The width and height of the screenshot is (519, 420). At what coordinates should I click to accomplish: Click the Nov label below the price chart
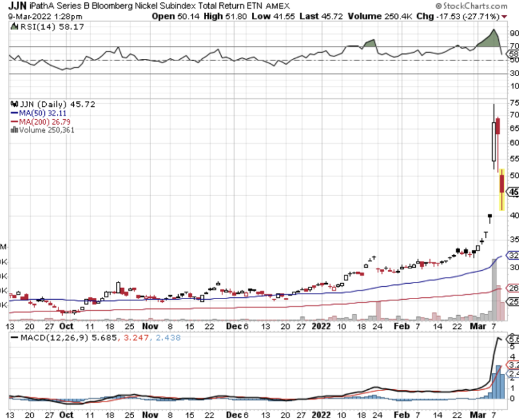pyautogui.click(x=150, y=326)
